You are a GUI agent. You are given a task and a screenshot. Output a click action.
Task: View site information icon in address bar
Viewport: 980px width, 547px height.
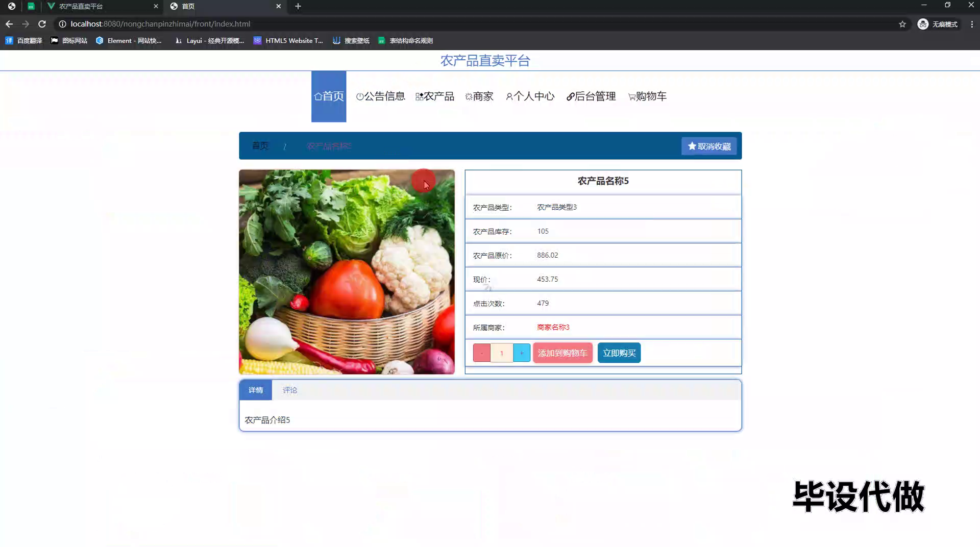[62, 24]
